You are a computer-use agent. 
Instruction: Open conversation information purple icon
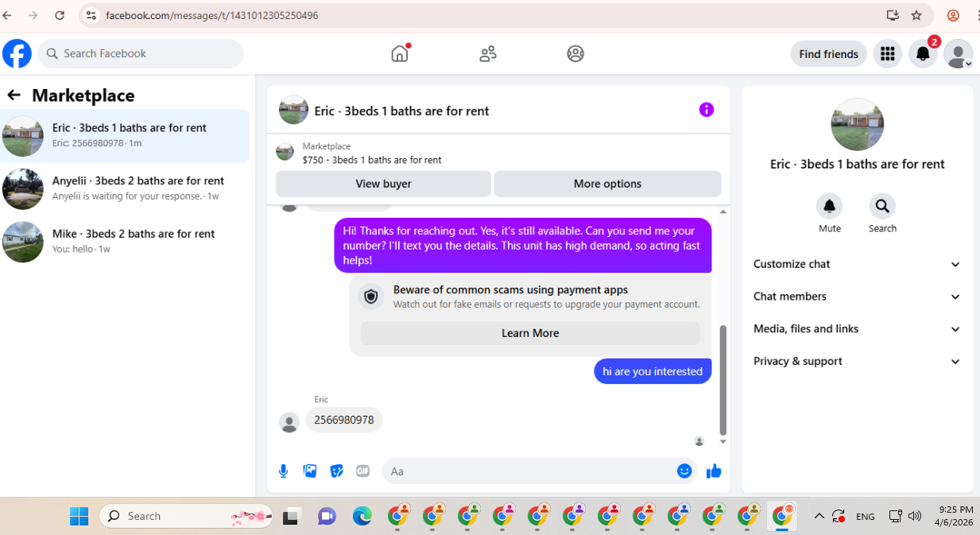pyautogui.click(x=706, y=110)
